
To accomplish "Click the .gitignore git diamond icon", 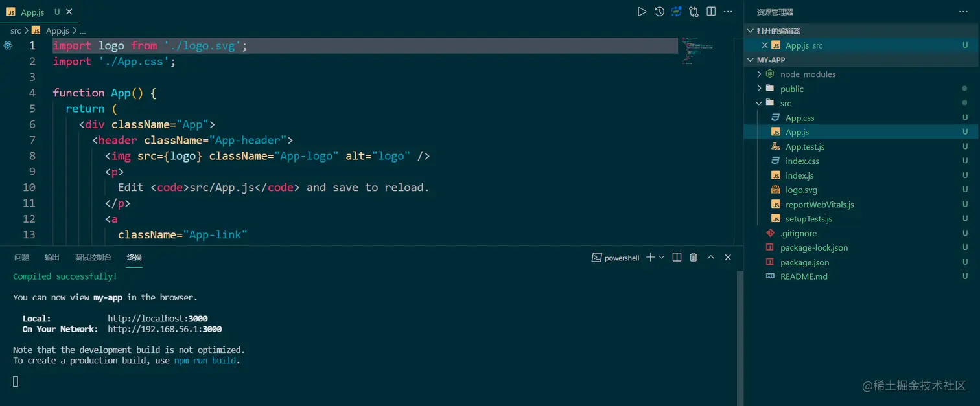I will tap(770, 233).
